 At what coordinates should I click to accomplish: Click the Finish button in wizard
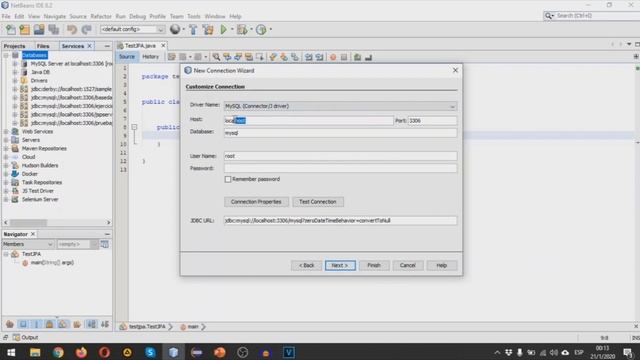pyautogui.click(x=374, y=265)
